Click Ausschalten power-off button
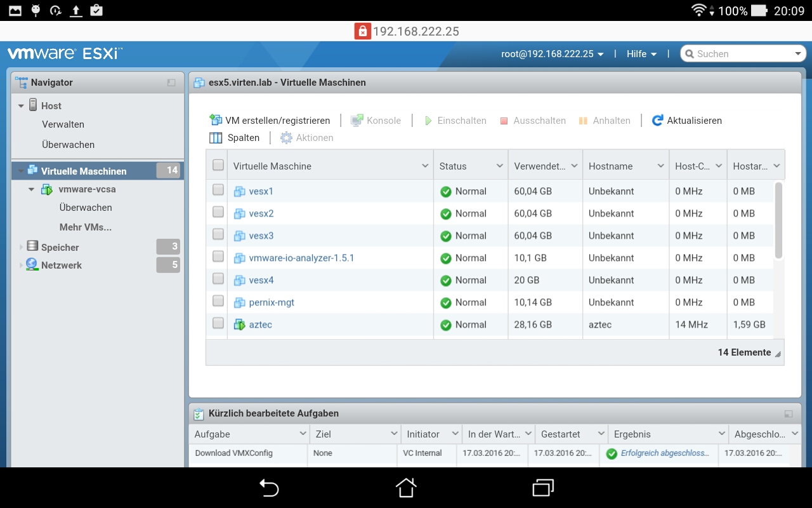812x508 pixels. 533,120
